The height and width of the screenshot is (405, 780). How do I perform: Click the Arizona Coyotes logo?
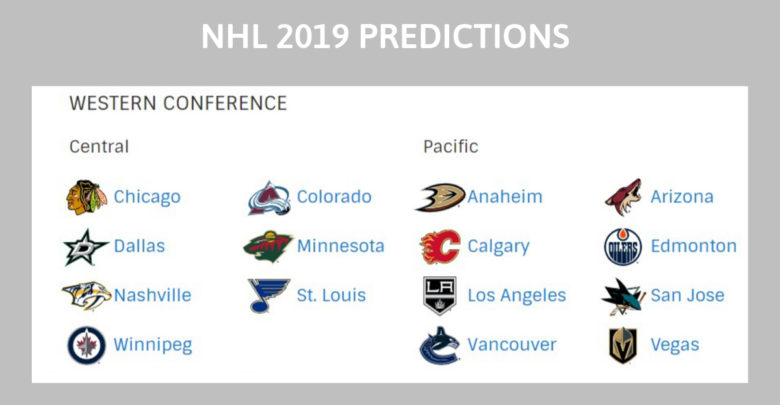[623, 198]
